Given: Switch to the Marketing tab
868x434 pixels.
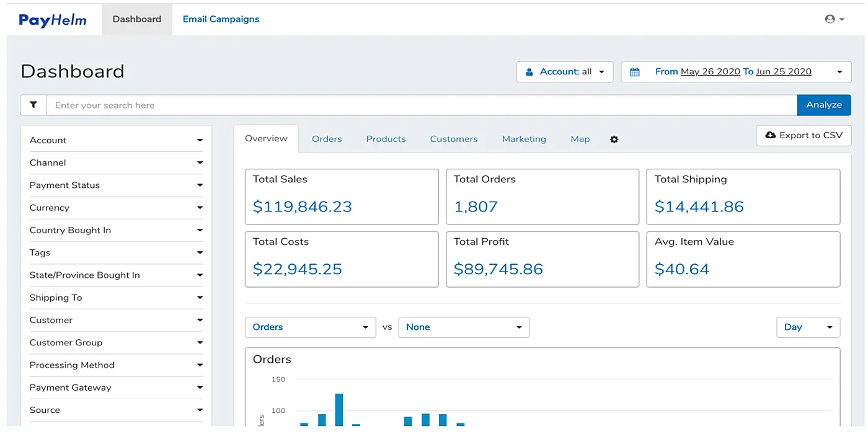Looking at the screenshot, I should [x=524, y=139].
